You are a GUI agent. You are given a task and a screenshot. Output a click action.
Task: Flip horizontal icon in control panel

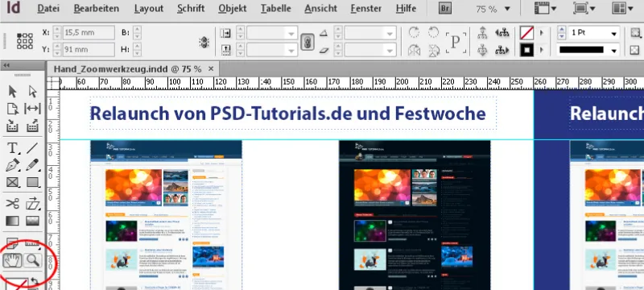[x=414, y=51]
